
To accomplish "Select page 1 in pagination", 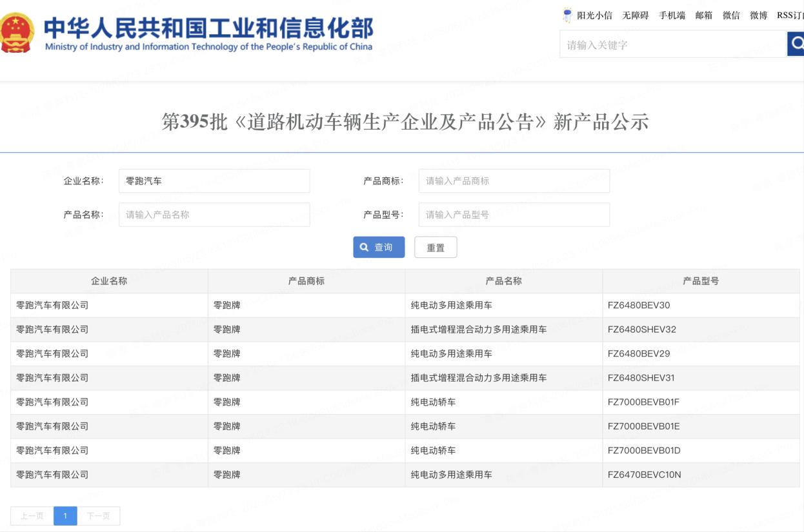I will click(65, 516).
